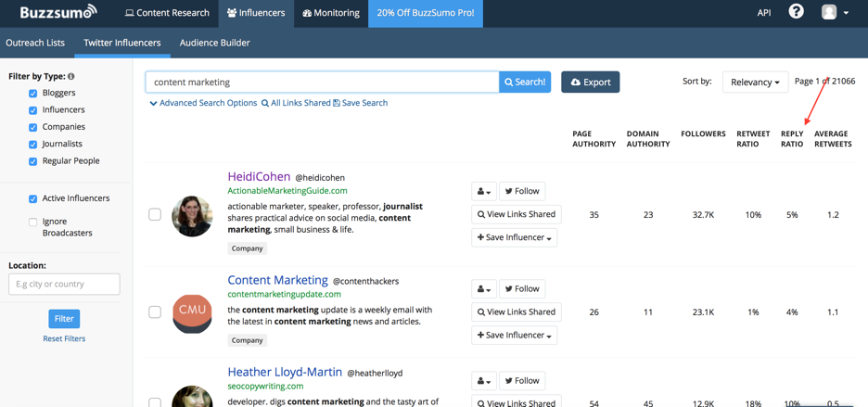View links shared by Content Marketing
This screenshot has height=407, width=868.
pos(517,312)
